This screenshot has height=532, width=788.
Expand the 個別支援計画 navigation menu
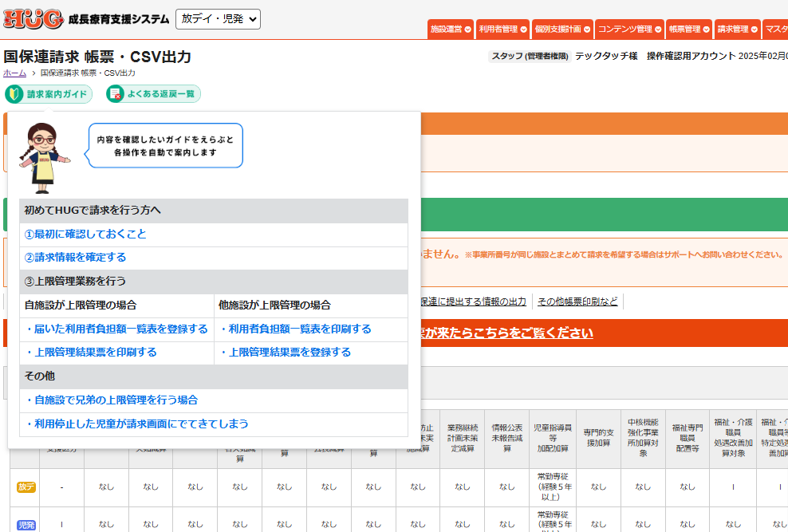click(562, 30)
